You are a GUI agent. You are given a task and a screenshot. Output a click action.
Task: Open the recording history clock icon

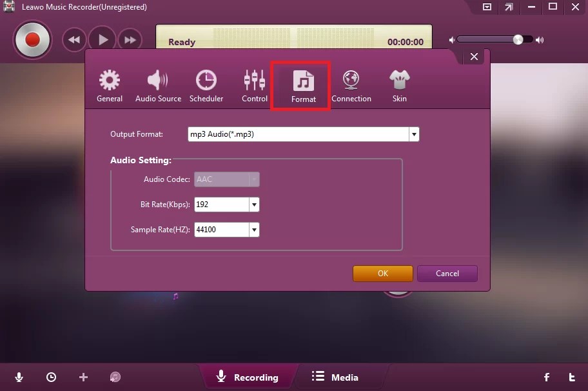(51, 377)
